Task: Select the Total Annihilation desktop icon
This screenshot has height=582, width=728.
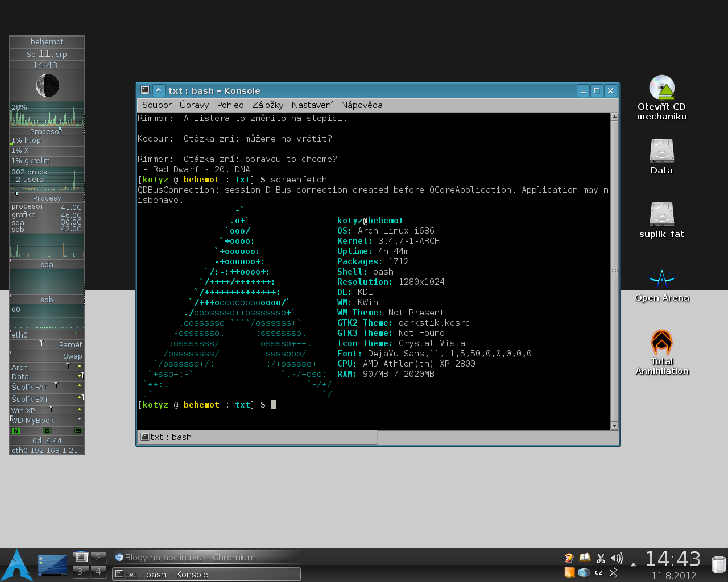Action: click(x=662, y=352)
